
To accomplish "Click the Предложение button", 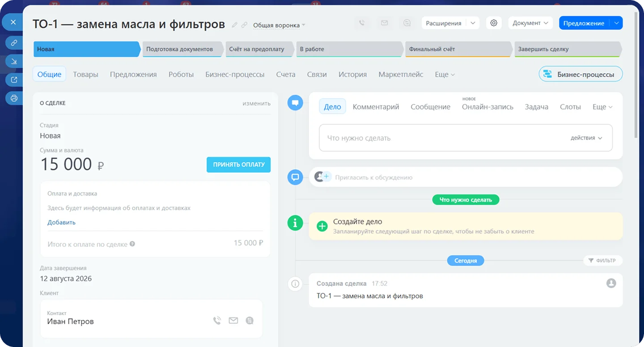I will [x=584, y=23].
